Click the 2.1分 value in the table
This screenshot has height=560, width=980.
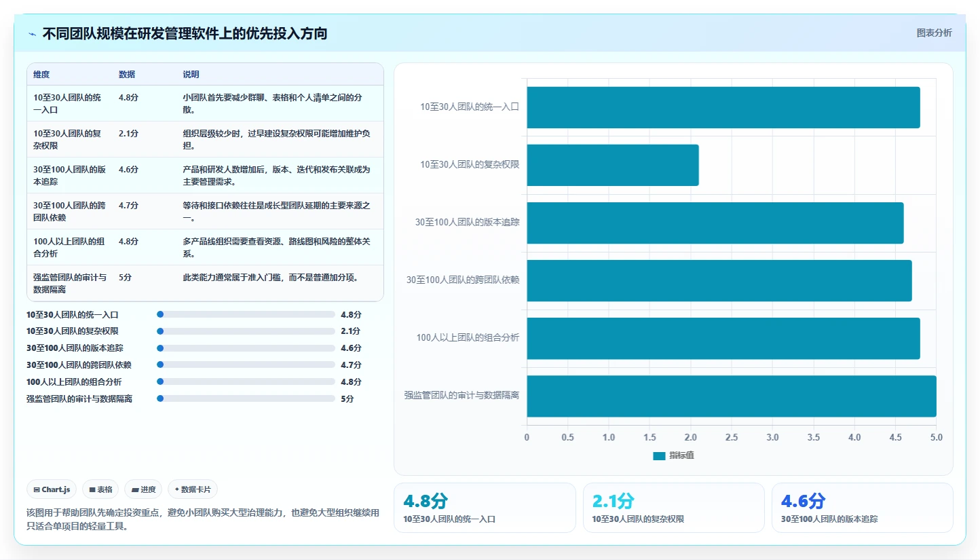128,134
